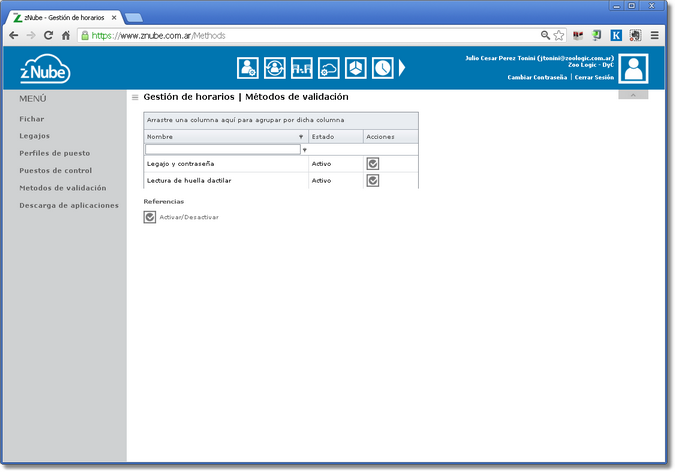Bookmark this page with the star icon

point(559,35)
